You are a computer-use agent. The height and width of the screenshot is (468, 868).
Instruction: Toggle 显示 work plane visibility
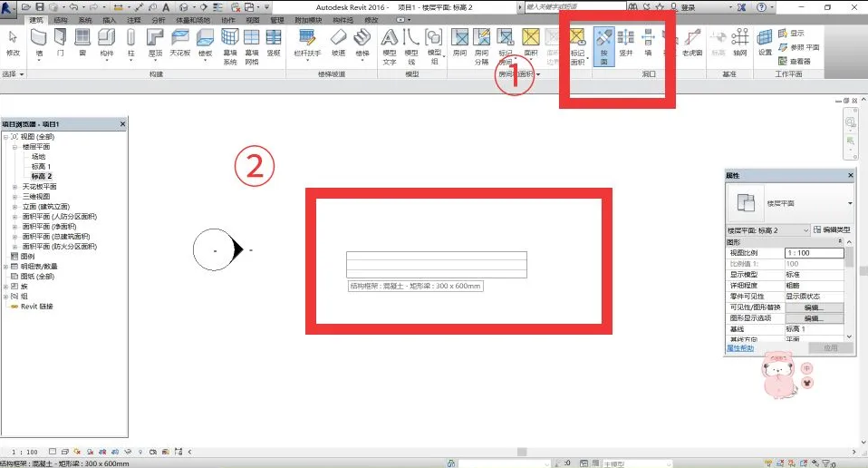click(791, 34)
